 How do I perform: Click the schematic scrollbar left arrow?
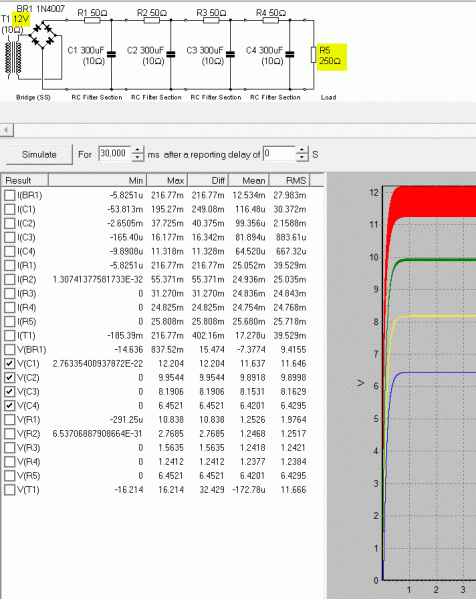pyautogui.click(x=6, y=130)
